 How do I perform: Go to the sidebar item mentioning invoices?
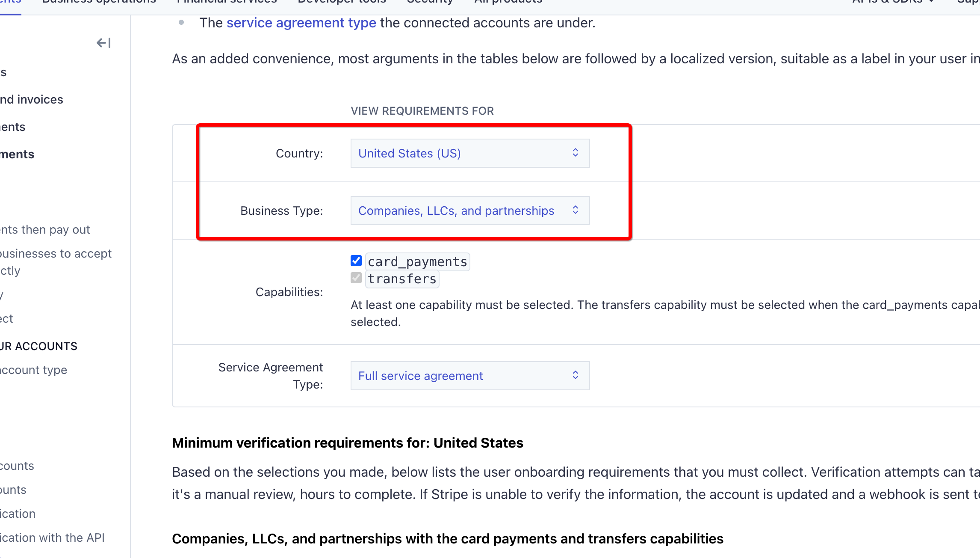coord(32,99)
